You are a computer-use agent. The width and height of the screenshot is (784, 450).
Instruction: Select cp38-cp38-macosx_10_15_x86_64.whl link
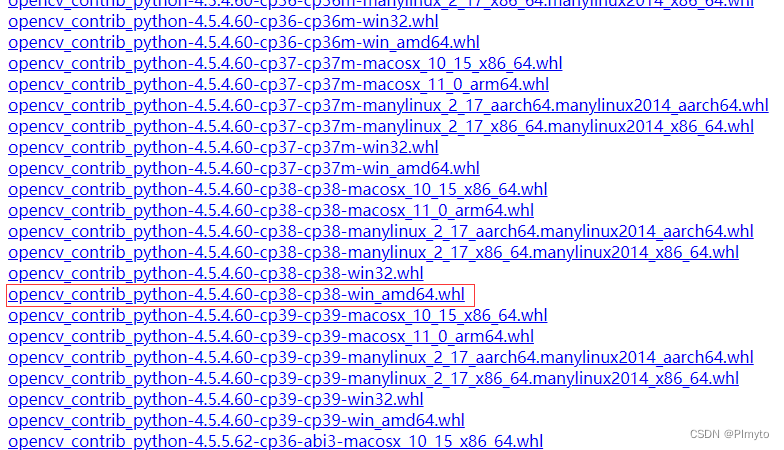pyautogui.click(x=278, y=190)
